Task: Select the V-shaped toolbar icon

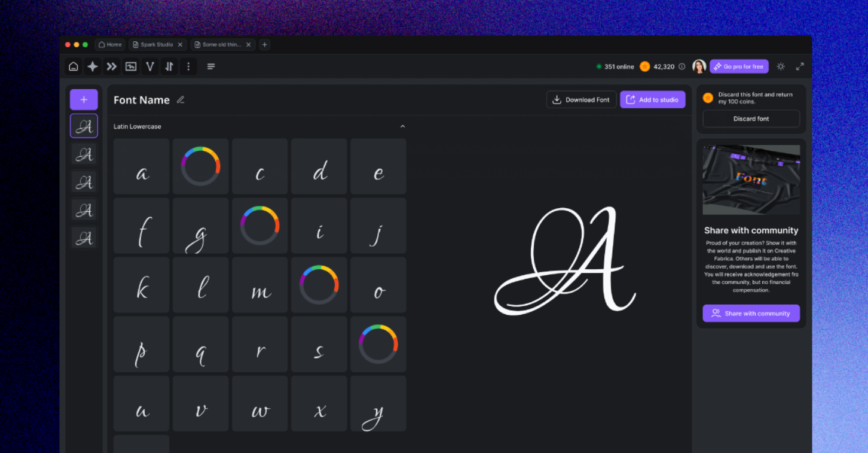Action: (x=150, y=66)
